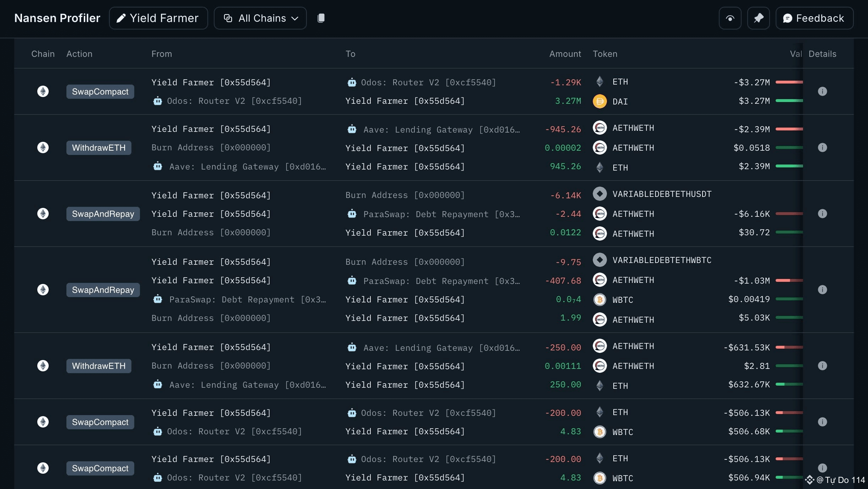Click Ethereum chain icon in VARIABLEDEBTETHWBTC row
The height and width of the screenshot is (489, 868).
pyautogui.click(x=43, y=290)
